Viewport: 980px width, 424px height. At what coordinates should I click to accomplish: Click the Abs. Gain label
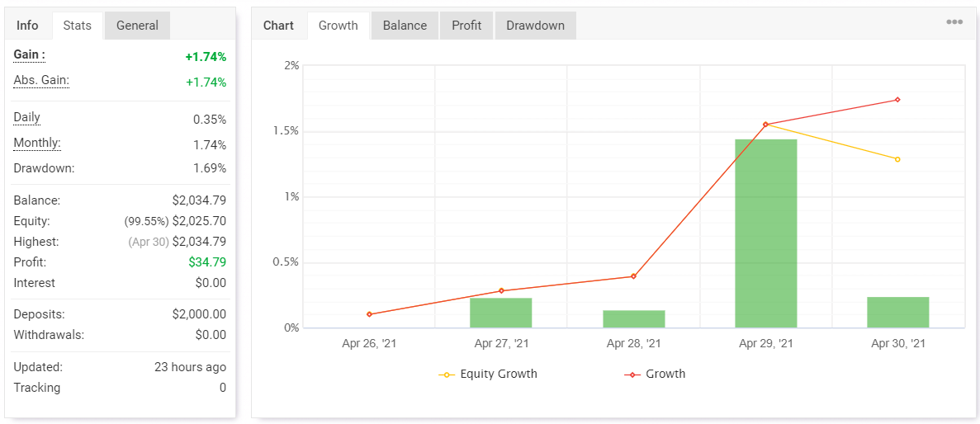point(41,81)
